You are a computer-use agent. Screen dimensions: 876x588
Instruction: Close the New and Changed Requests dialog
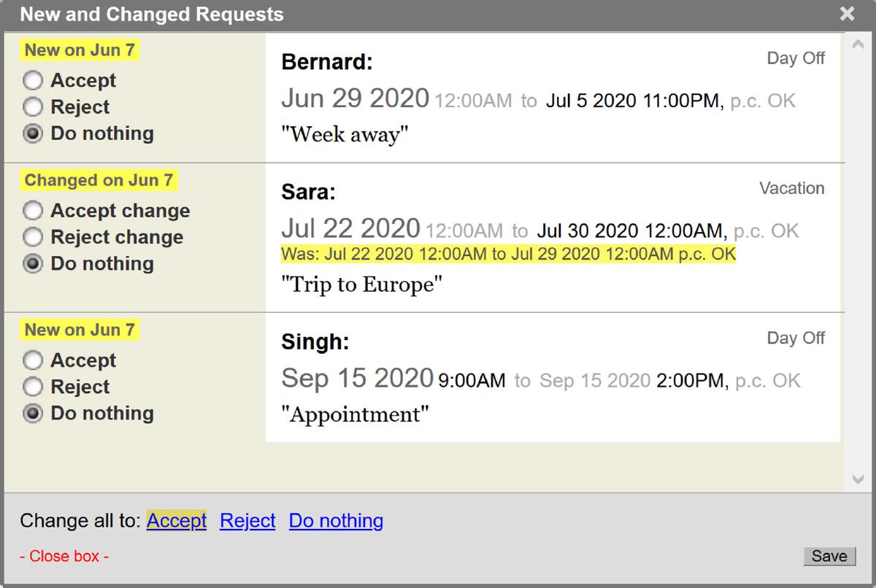[846, 13]
